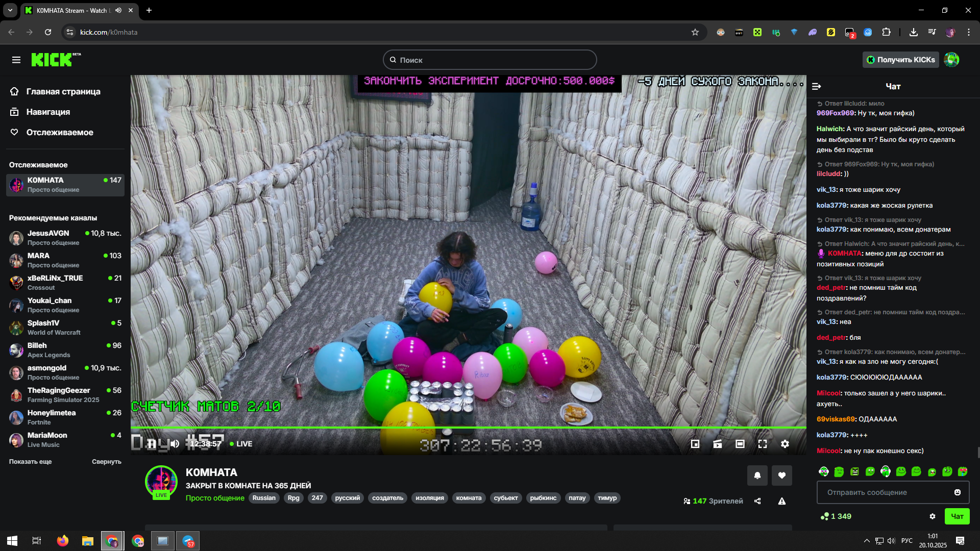This screenshot has width=980, height=551.
Task: Pause the live stream video
Action: (x=152, y=444)
